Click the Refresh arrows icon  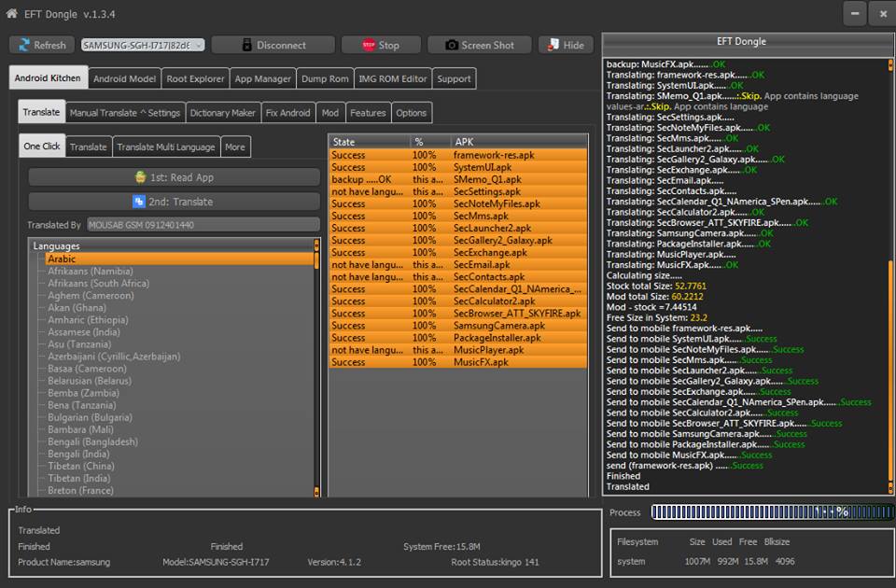coord(24,45)
